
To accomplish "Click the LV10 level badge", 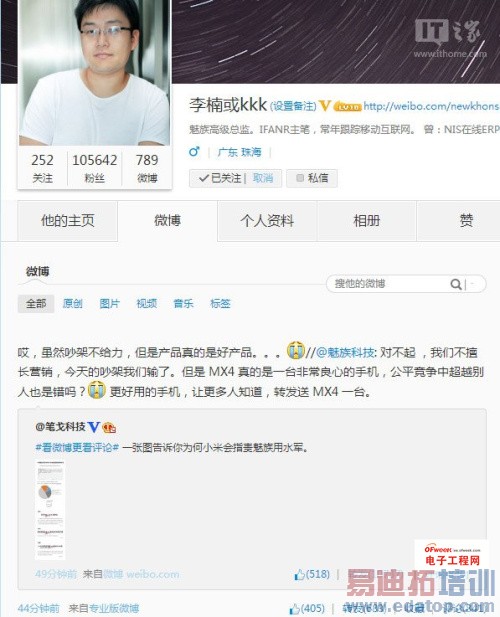I will click(x=347, y=106).
